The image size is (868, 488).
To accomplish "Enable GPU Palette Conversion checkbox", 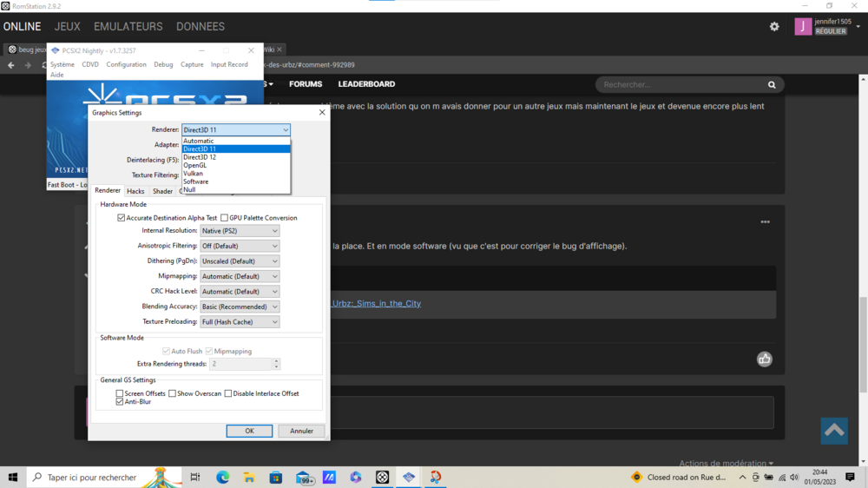I will [x=225, y=218].
